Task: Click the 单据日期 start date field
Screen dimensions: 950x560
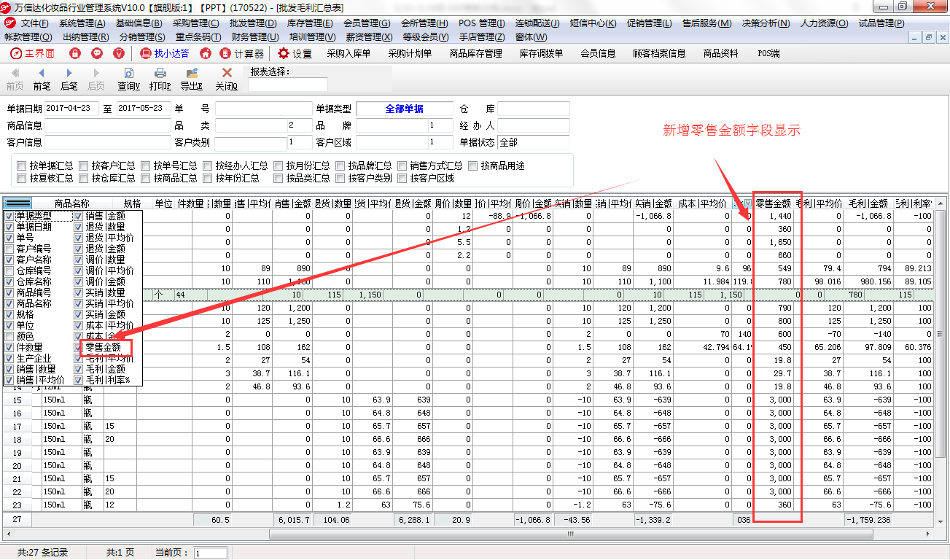Action: (71, 109)
